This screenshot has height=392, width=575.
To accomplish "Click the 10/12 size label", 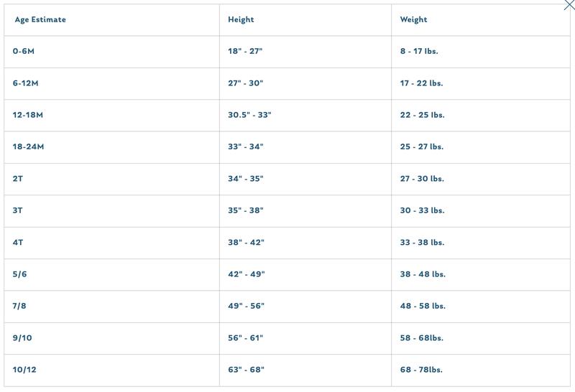I will 24,370.
